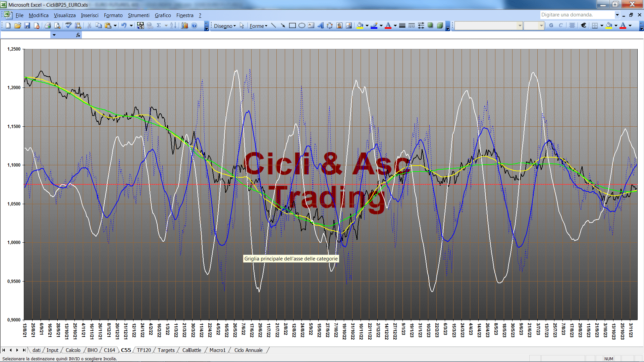Open a file using the folder icon
The image size is (644, 362).
(18, 25)
